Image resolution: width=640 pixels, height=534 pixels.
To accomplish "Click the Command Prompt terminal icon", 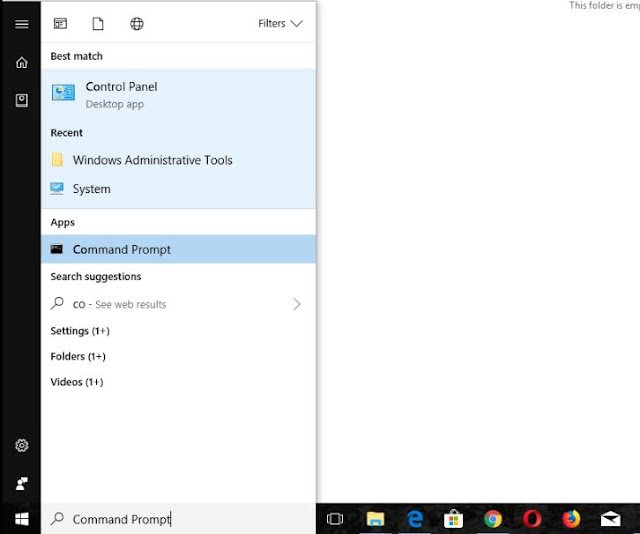I will coord(56,249).
